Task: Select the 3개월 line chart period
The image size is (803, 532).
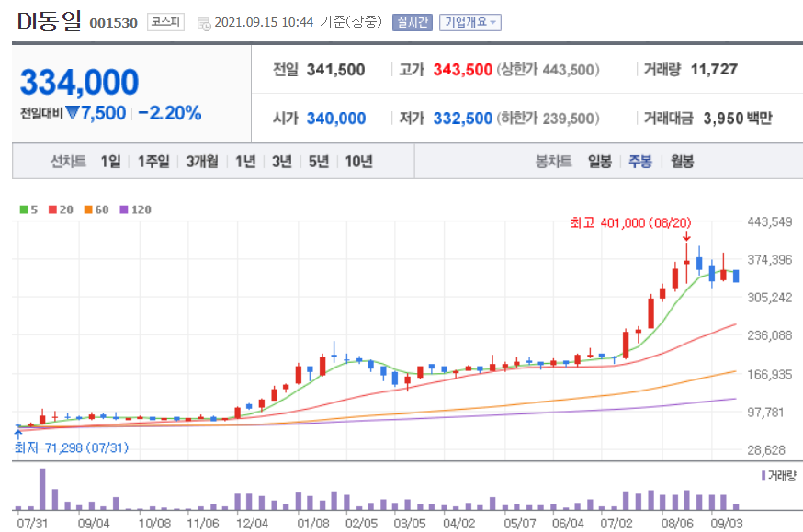Action: click(x=202, y=162)
